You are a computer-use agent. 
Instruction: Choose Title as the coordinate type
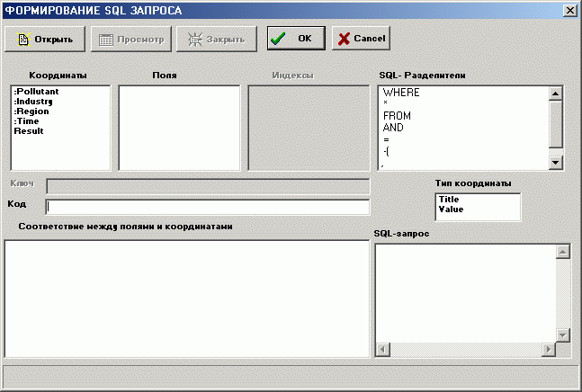point(449,200)
